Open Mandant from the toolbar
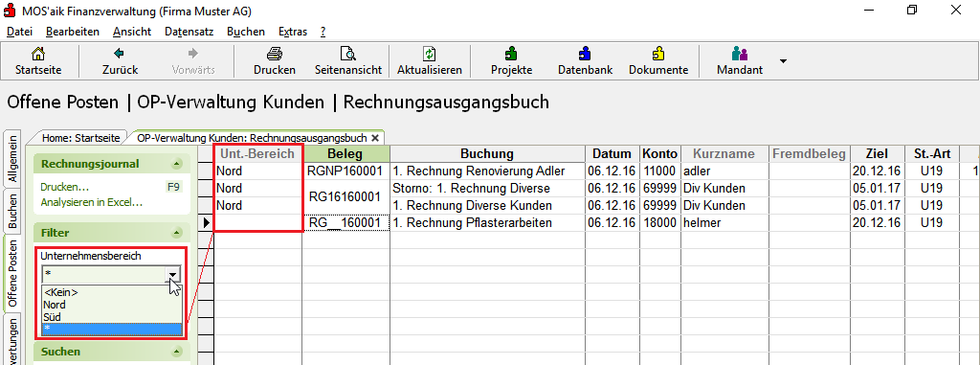The height and width of the screenshot is (365, 980). click(740, 60)
